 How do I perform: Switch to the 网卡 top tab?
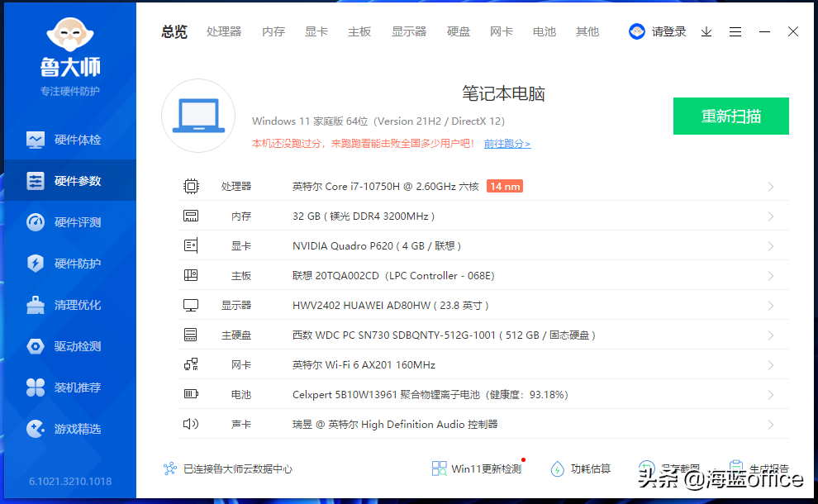click(502, 32)
